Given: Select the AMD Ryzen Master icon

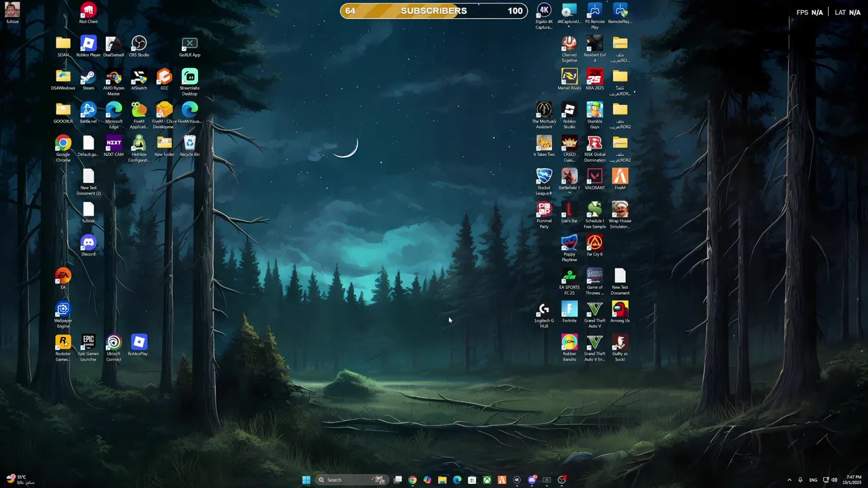Looking at the screenshot, I should pos(114,83).
